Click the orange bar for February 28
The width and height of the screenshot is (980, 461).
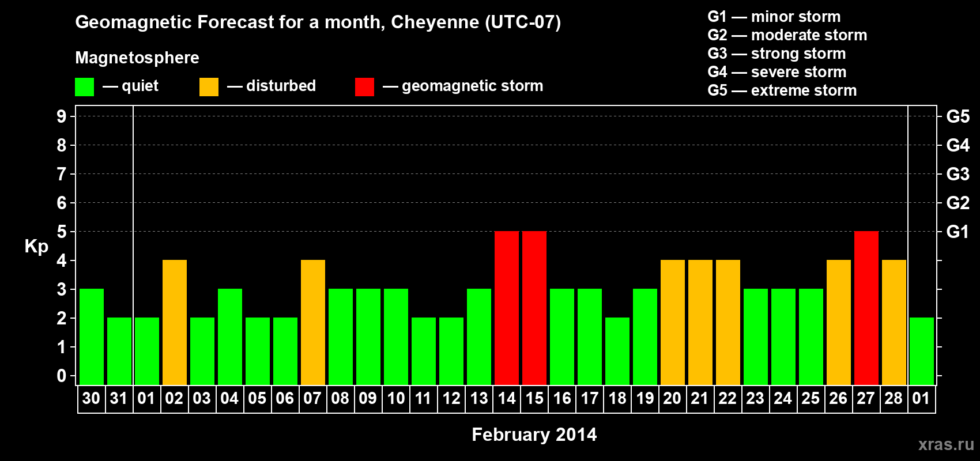[x=894, y=323]
